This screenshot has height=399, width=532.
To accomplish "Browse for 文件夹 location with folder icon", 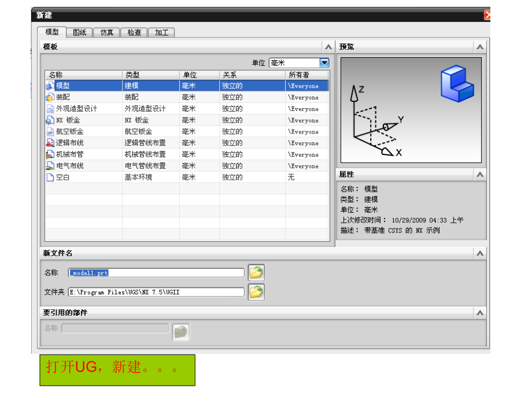I will 256,292.
